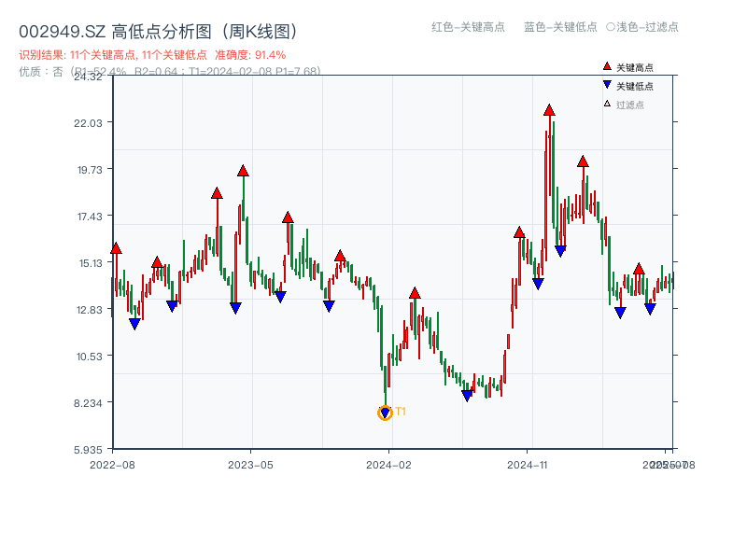The width and height of the screenshot is (747, 560).
Task: Click the 准确度: 91.4% text
Action: pyautogui.click(x=250, y=55)
